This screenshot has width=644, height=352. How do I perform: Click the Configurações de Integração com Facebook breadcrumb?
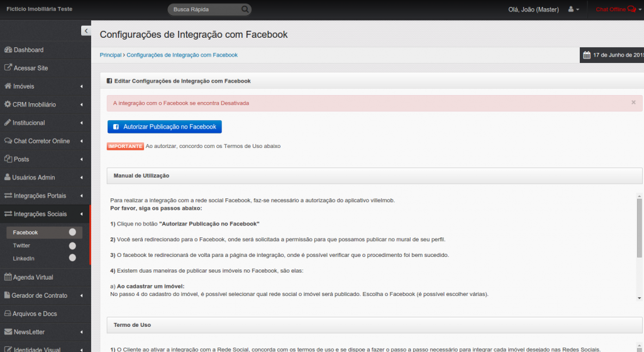(x=182, y=55)
